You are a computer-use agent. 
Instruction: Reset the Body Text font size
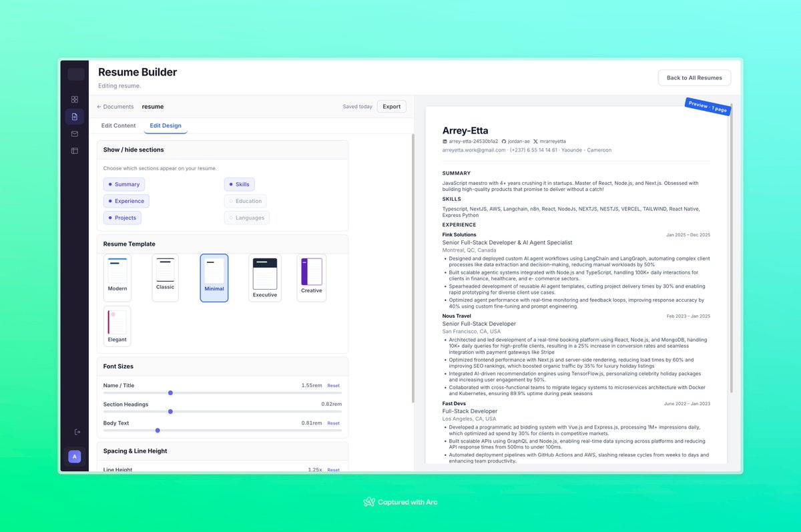(333, 423)
